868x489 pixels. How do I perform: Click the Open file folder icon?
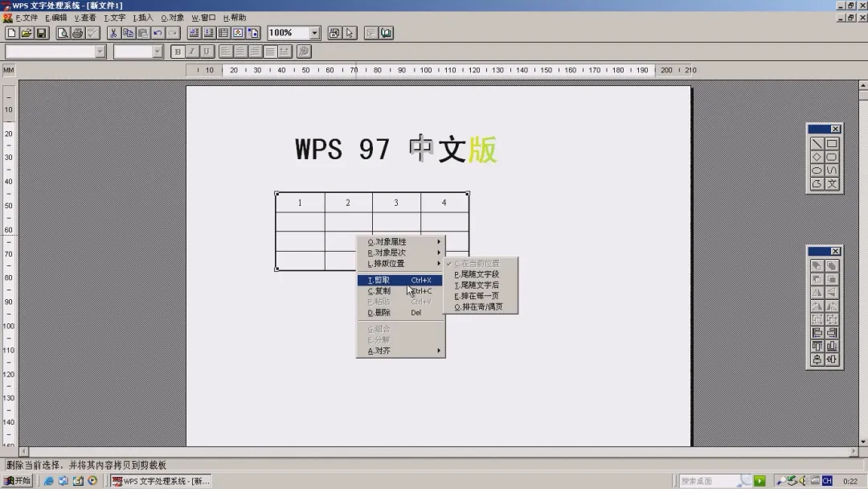[x=26, y=33]
